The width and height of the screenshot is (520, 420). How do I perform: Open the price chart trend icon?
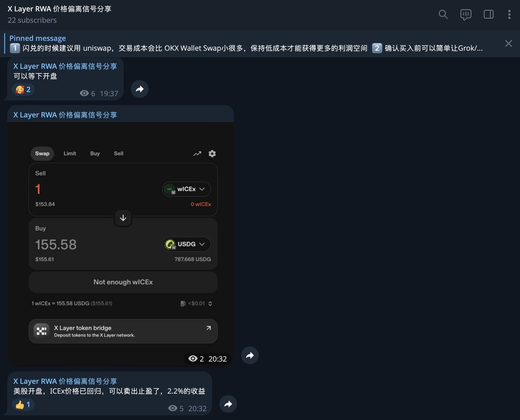pos(197,153)
